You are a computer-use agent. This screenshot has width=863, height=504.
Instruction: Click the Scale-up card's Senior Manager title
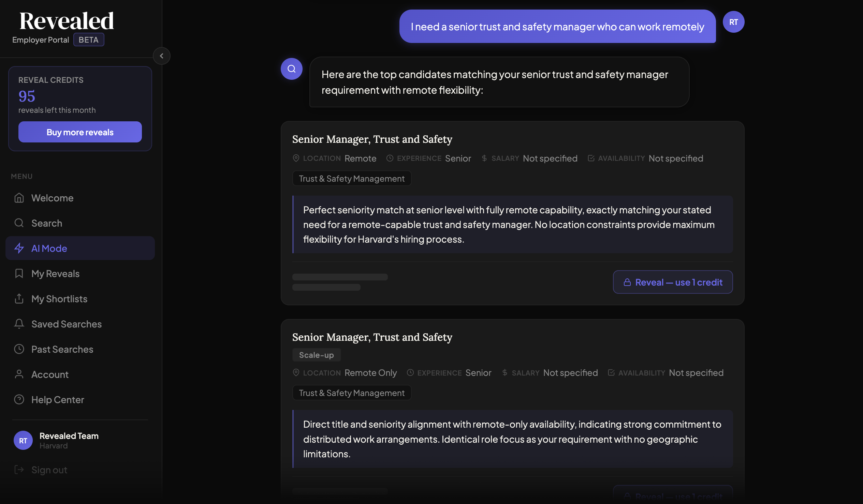pos(372,337)
